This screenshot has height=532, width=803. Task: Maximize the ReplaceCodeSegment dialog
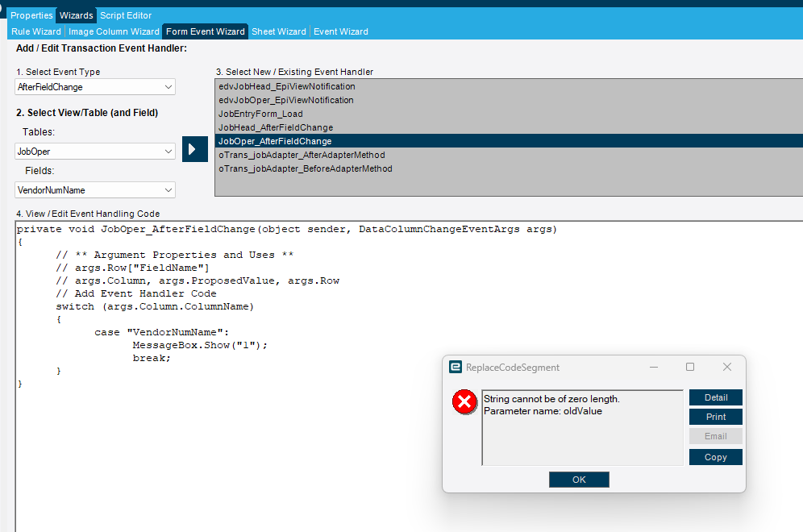[x=690, y=367]
